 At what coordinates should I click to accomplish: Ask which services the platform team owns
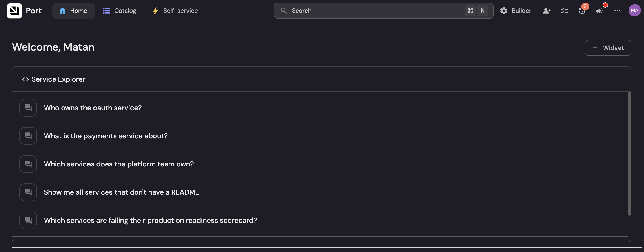[x=119, y=164]
